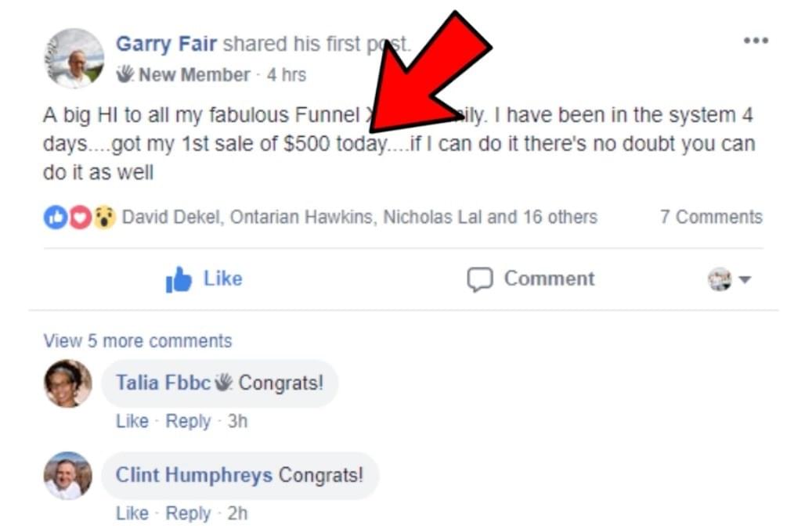Click the New Member wave badge icon

125,75
